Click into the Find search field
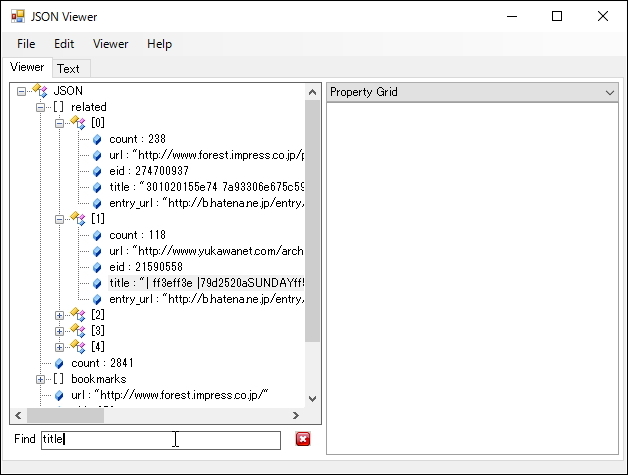The image size is (628, 475). pyautogui.click(x=161, y=440)
